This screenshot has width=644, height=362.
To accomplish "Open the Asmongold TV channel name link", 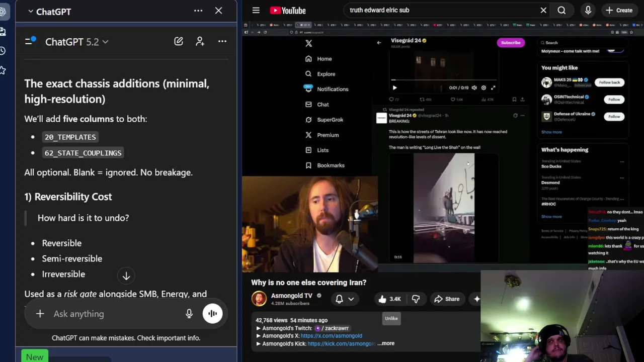I will tap(292, 296).
